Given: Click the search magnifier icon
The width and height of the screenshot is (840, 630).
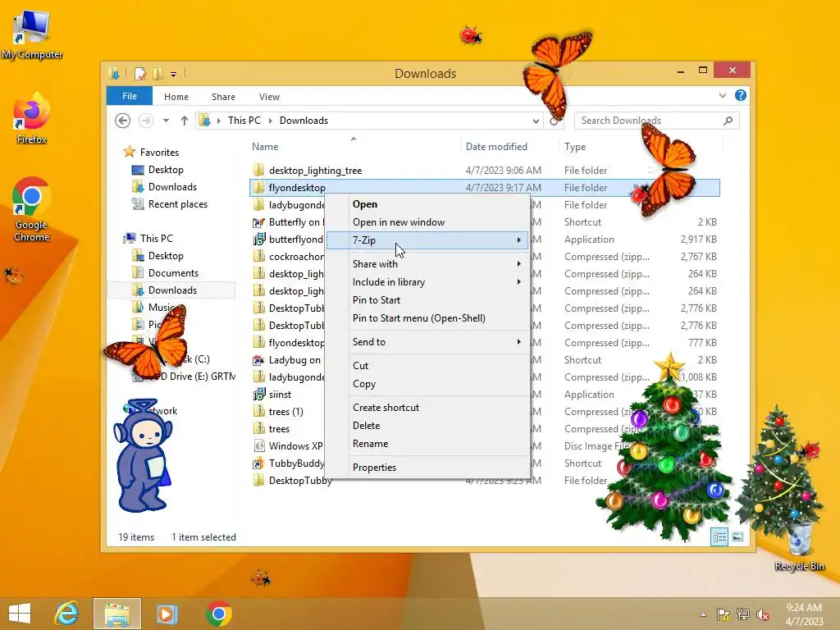Looking at the screenshot, I should [728, 121].
